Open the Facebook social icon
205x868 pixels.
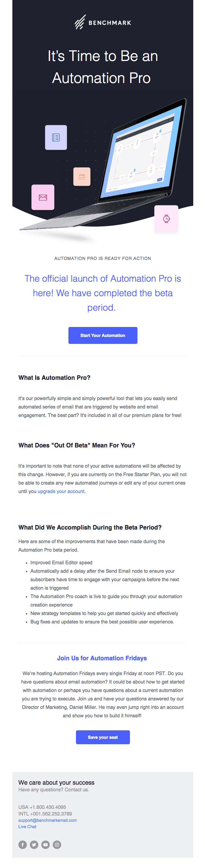pos(23,844)
